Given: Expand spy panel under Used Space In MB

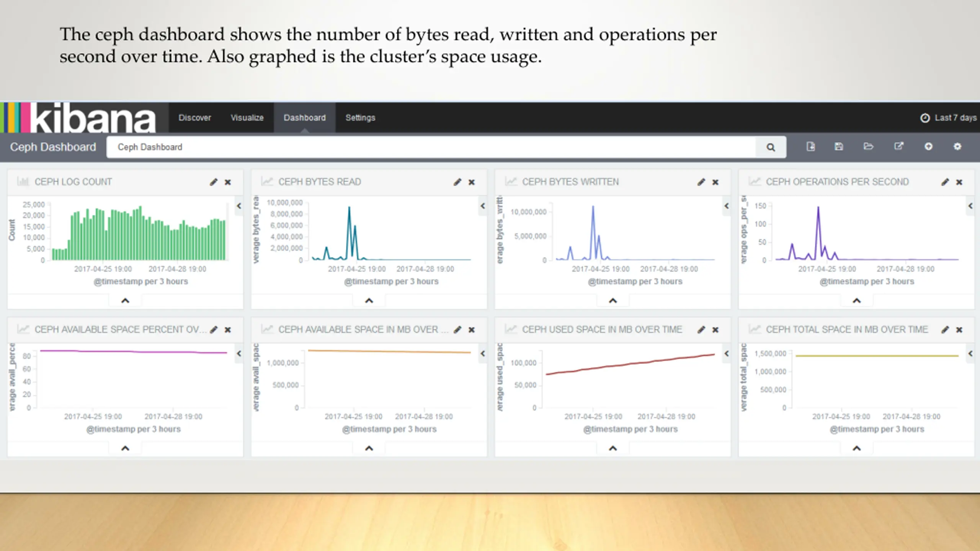Looking at the screenshot, I should click(613, 448).
